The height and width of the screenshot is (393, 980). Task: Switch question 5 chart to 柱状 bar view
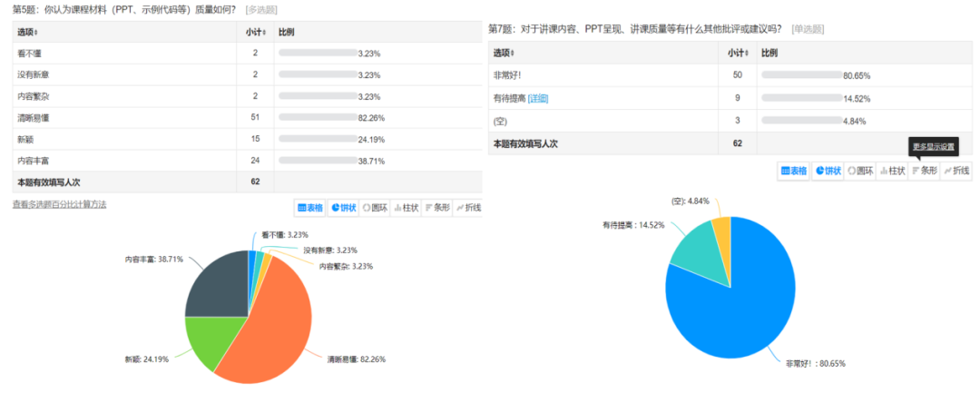pos(407,208)
